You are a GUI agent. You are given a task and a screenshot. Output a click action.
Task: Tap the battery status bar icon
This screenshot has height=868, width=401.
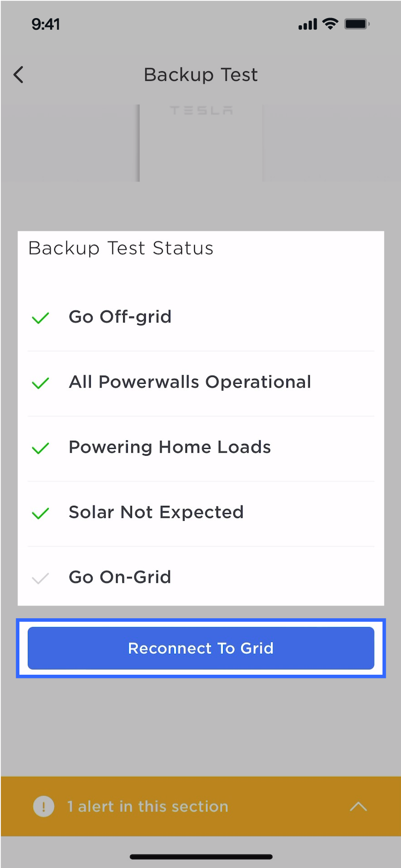pos(357,24)
